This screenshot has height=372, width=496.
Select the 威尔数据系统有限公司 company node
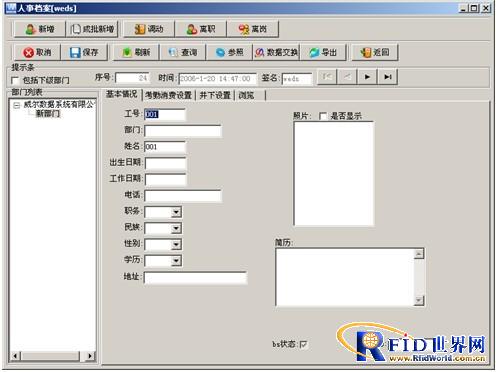pos(59,105)
